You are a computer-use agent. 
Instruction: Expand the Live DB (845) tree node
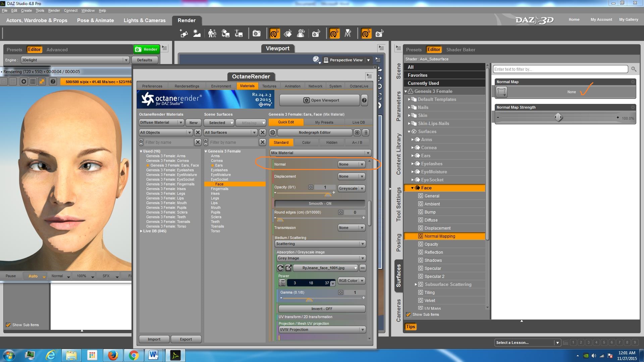pyautogui.click(x=141, y=231)
